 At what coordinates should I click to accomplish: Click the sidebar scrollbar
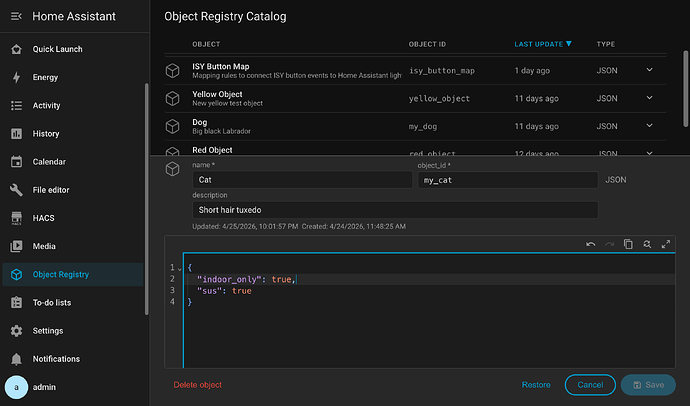(147, 199)
